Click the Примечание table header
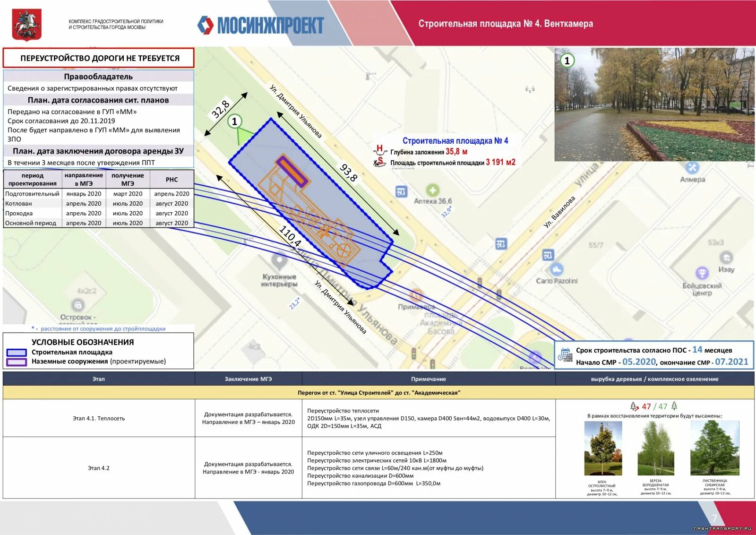Screen dimensions: 756x535 pos(429,379)
